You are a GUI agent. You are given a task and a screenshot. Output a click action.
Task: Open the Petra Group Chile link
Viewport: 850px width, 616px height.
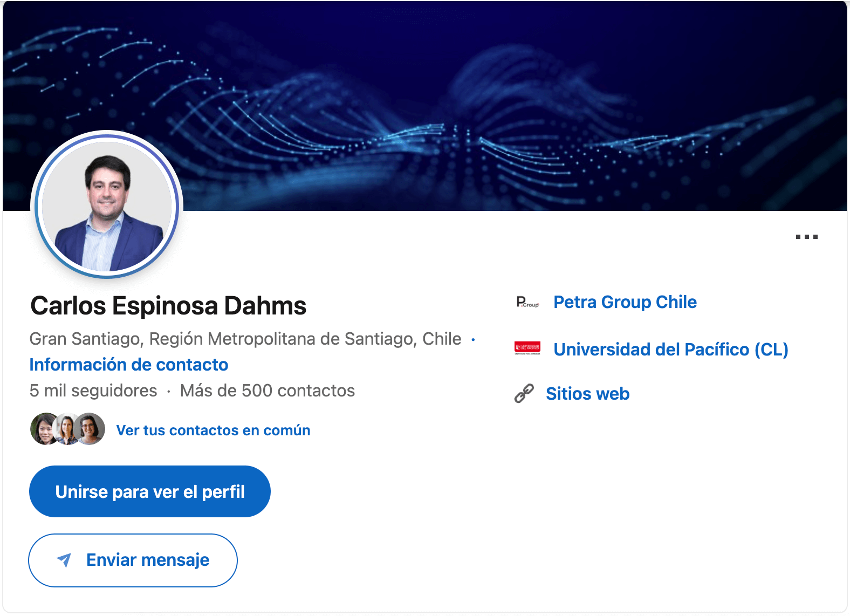point(625,302)
